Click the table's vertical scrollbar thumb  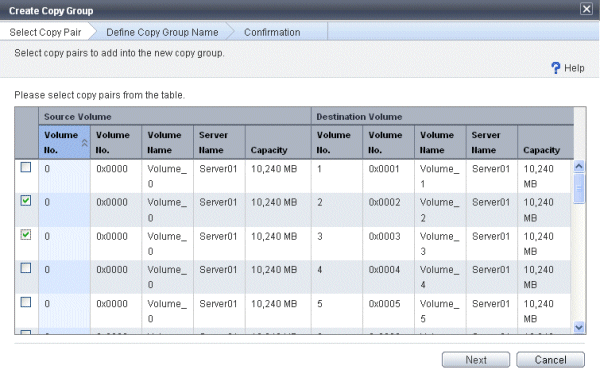[579, 188]
